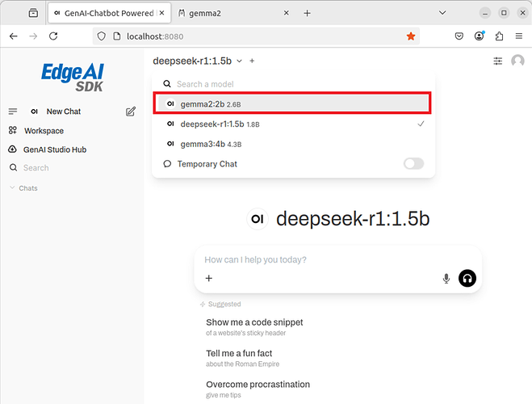
Task: Start voice input with microphone icon
Action: pyautogui.click(x=446, y=279)
